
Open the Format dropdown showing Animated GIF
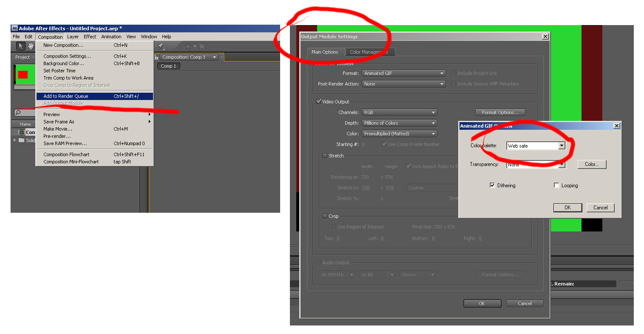[403, 73]
